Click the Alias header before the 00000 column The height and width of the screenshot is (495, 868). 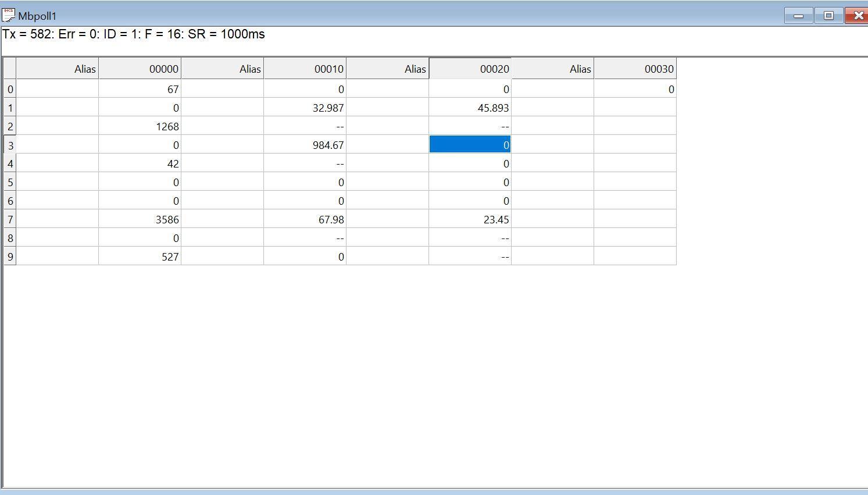coord(58,69)
